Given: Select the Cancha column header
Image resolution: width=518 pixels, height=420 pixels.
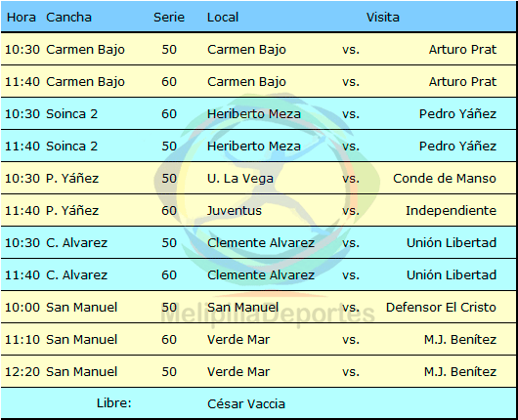Looking at the screenshot, I should 68,18.
